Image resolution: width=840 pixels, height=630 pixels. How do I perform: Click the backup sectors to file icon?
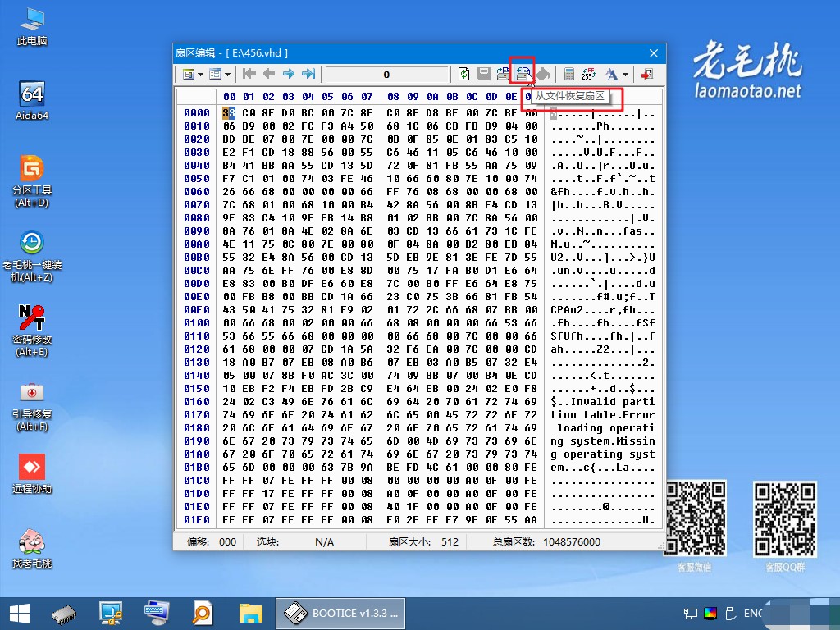tap(503, 74)
